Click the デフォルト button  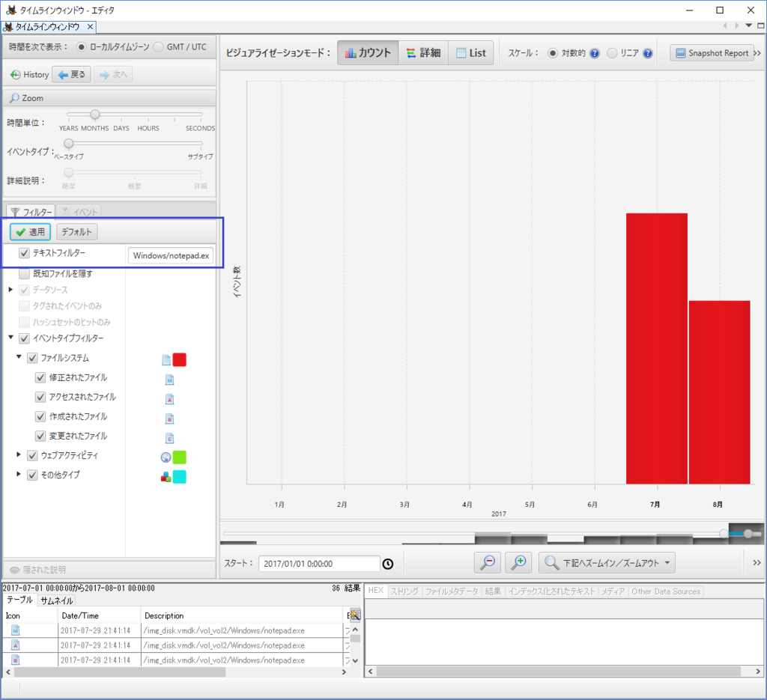pyautogui.click(x=77, y=231)
